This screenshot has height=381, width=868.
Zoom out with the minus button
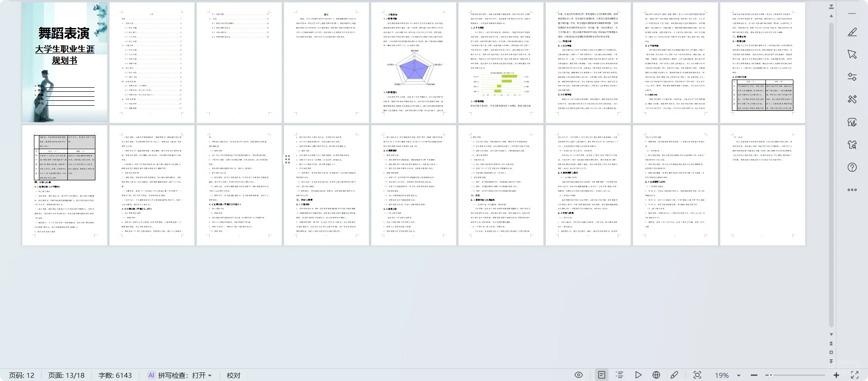[754, 375]
